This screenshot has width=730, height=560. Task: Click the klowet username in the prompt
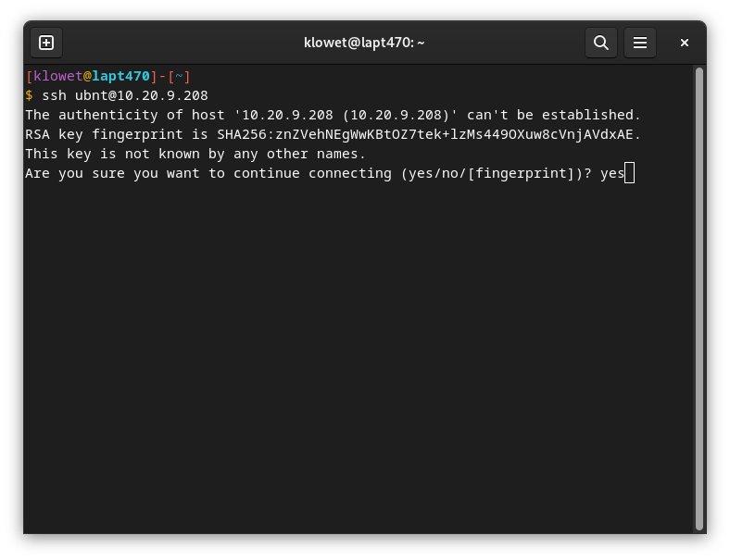(x=58, y=76)
